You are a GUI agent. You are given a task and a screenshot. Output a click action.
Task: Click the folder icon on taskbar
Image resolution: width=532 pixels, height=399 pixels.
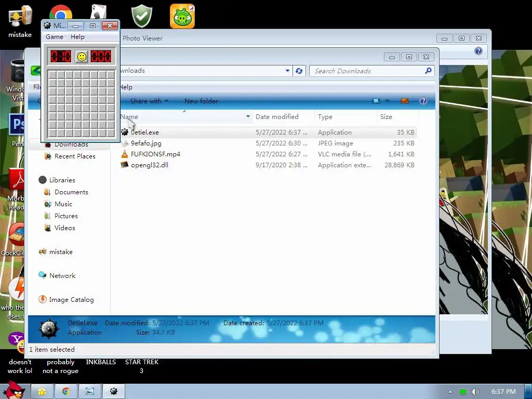coord(42,392)
